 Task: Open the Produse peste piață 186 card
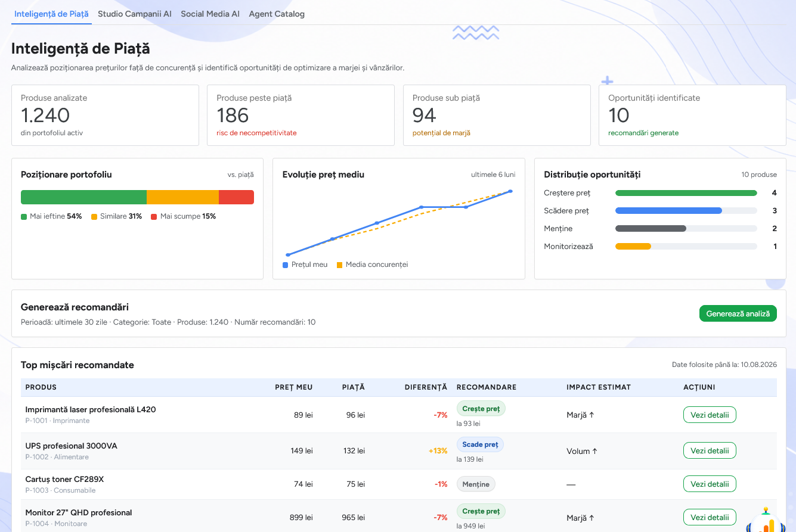click(x=301, y=115)
